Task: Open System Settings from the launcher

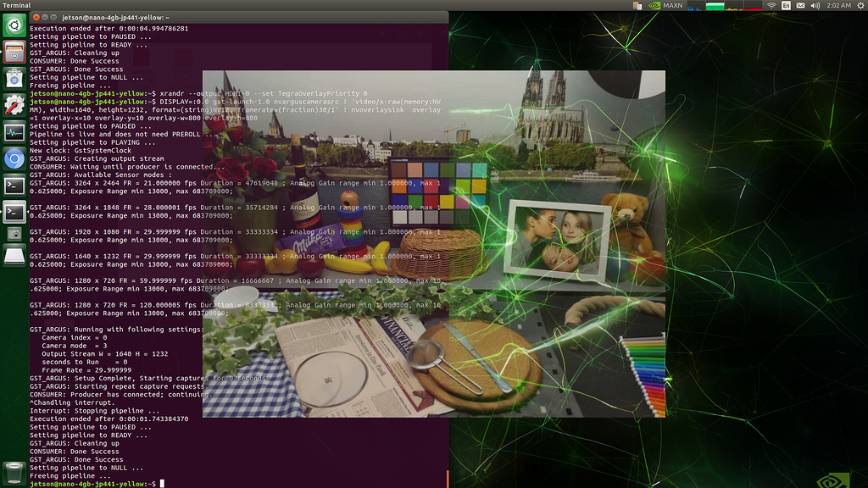Action: [14, 103]
